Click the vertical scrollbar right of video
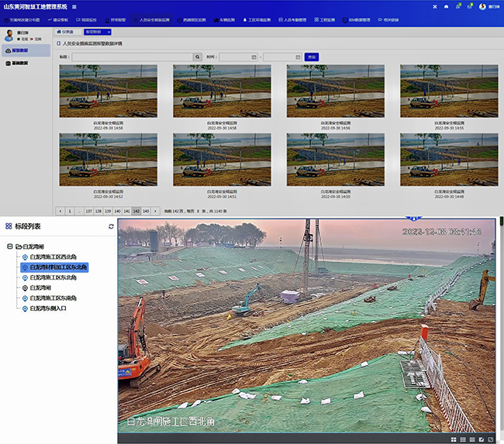504x444 pixels. (502, 325)
